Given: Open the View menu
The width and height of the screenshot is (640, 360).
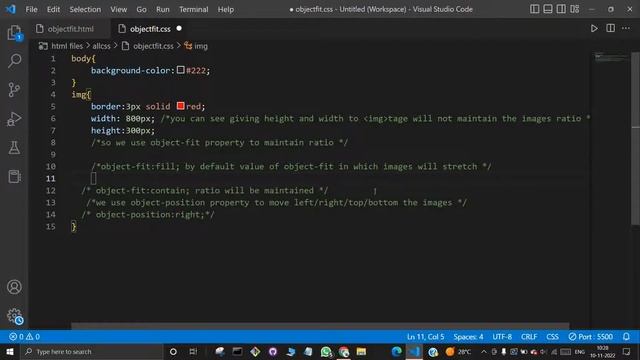Looking at the screenshot, I should (118, 9).
